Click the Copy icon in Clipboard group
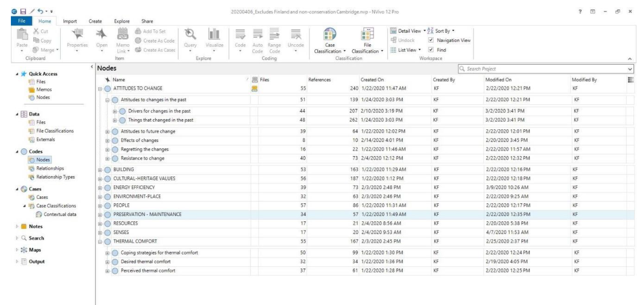Screen dimensions: 644x305 click(x=36, y=40)
